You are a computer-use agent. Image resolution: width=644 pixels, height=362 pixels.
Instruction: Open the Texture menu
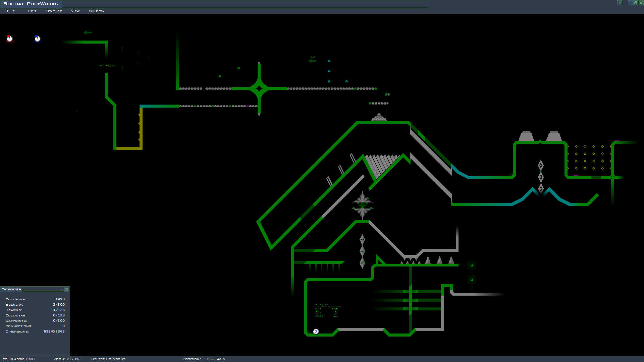[x=54, y=11]
